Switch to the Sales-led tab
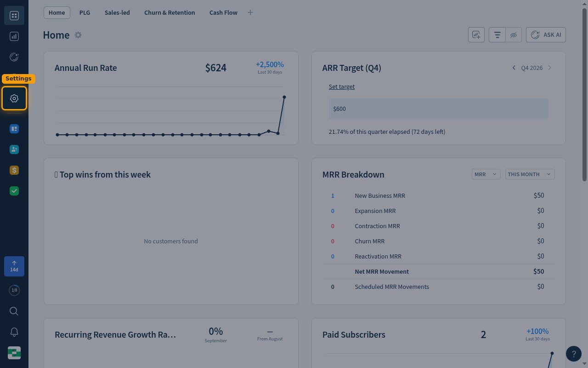The height and width of the screenshot is (368, 588). tap(117, 12)
